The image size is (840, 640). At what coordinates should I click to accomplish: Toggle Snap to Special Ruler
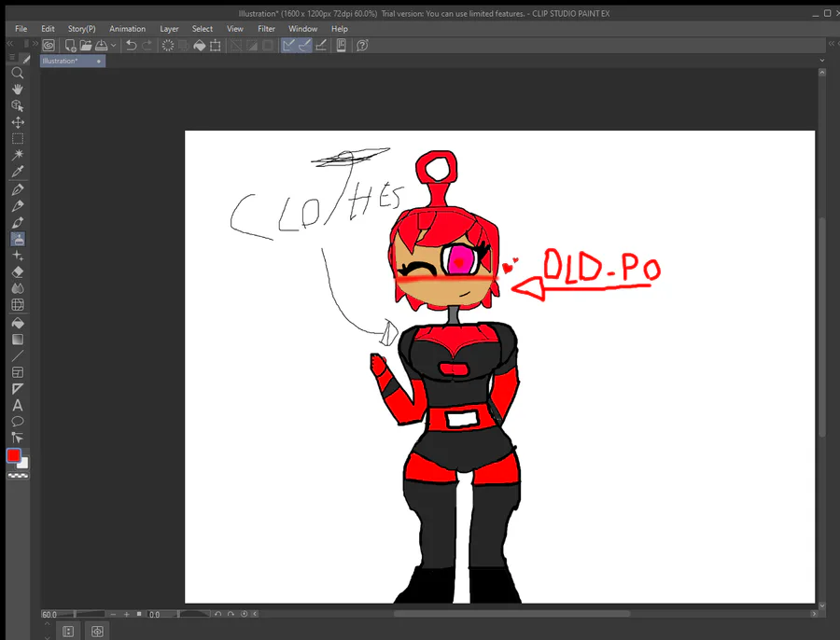coord(305,46)
